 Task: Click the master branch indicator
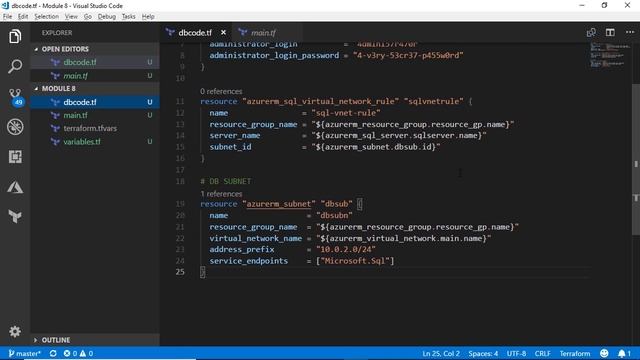tap(24, 353)
